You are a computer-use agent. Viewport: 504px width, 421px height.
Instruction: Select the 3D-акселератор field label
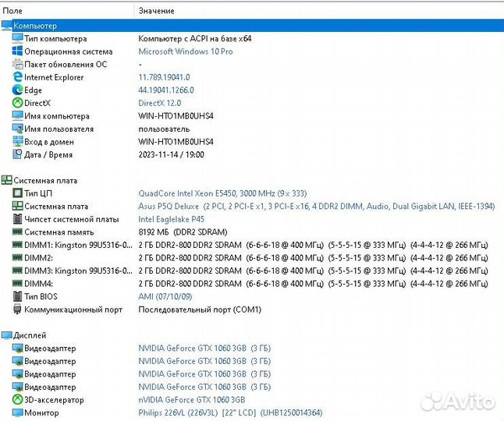click(54, 400)
